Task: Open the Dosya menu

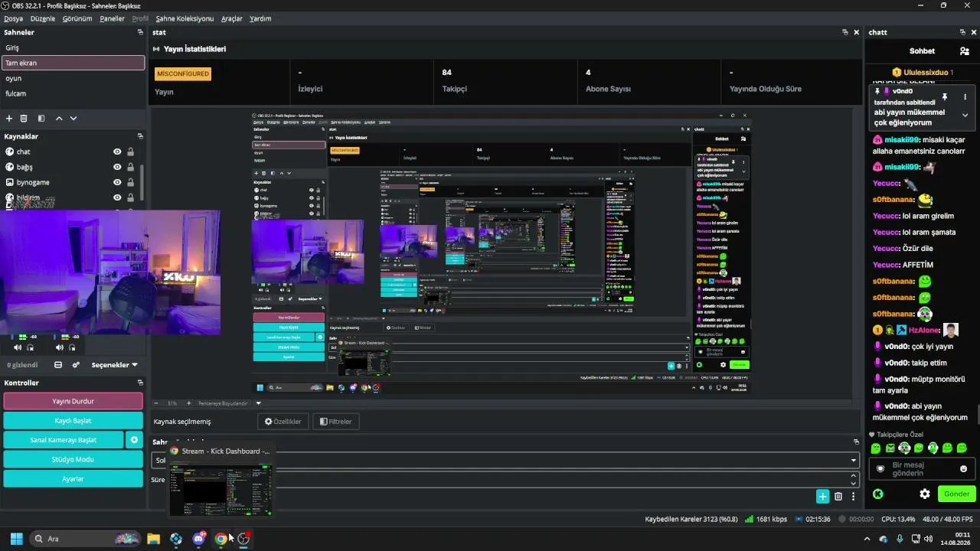Action: [13, 18]
